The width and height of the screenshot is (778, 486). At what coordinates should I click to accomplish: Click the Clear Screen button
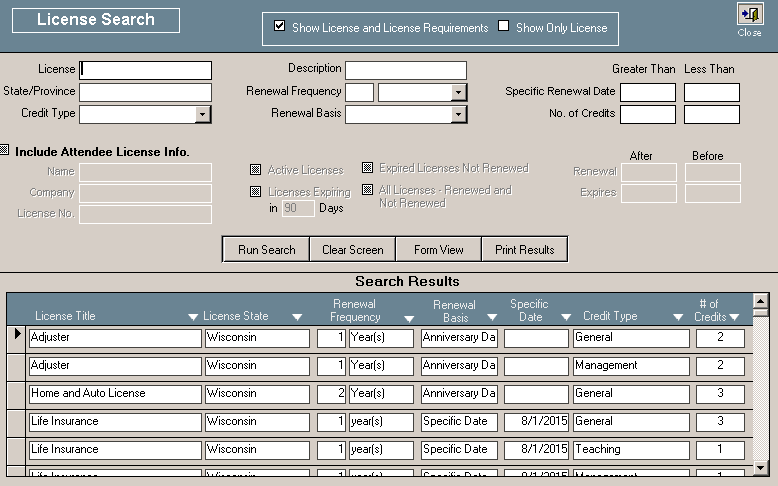353,249
